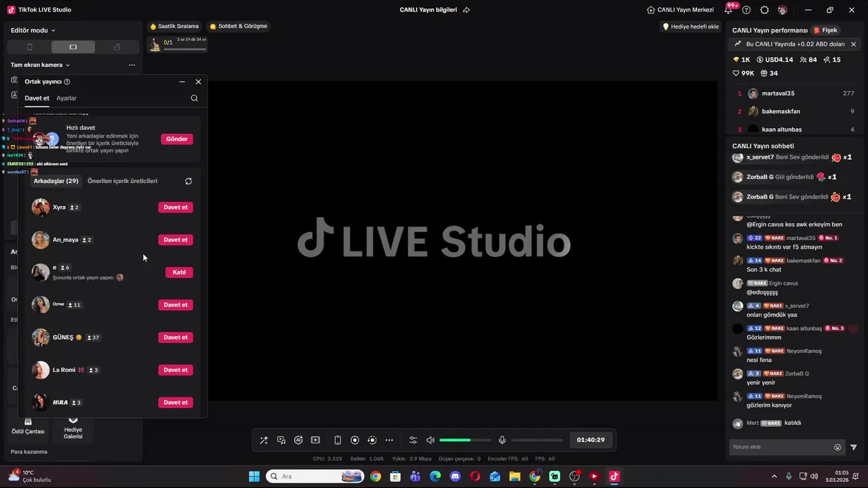Open more options three-dot menu in bottom toolbar

coord(389,440)
